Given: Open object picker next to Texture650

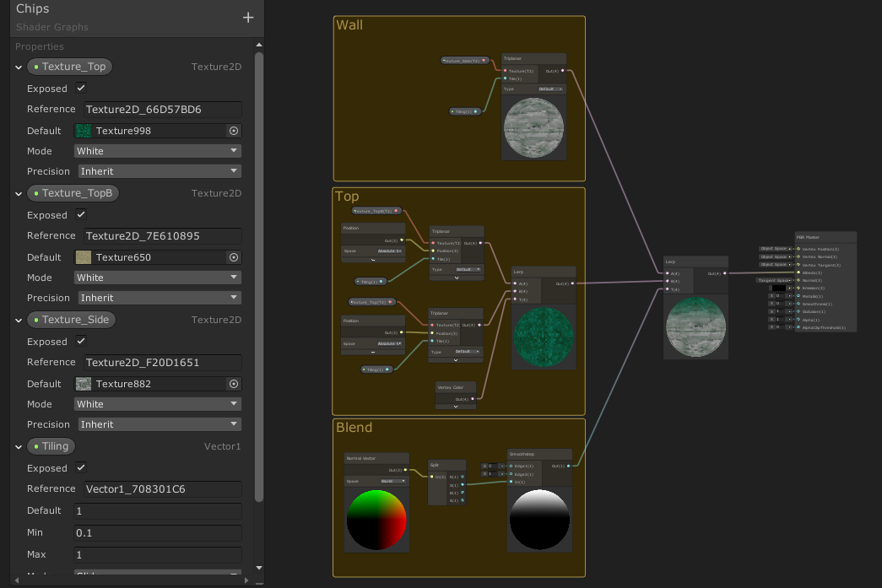Looking at the screenshot, I should click(x=234, y=257).
